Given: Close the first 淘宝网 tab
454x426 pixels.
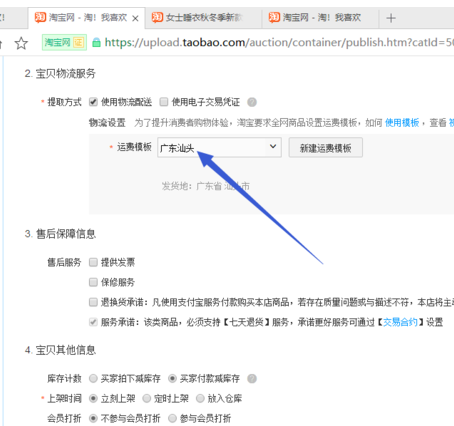Looking at the screenshot, I should (x=135, y=18).
